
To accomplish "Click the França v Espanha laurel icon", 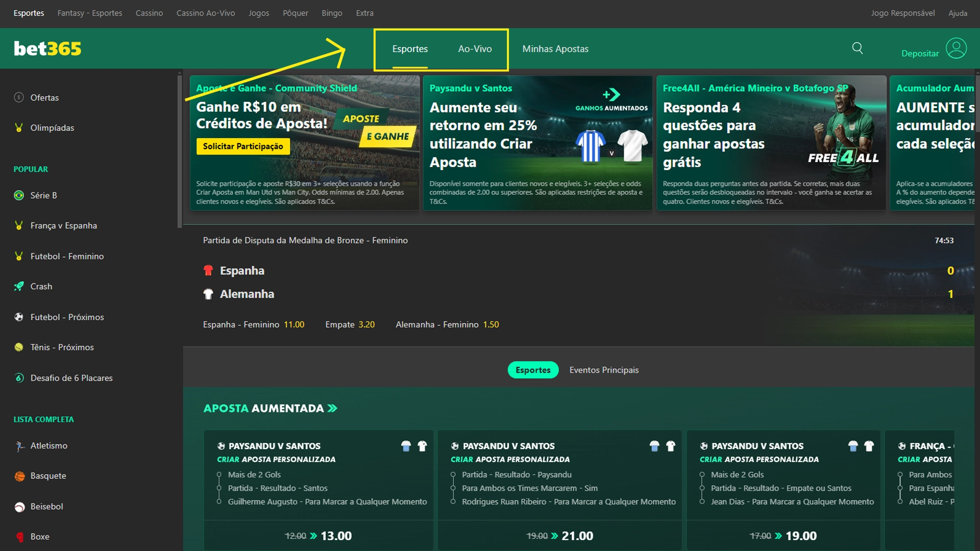I will click(x=19, y=226).
